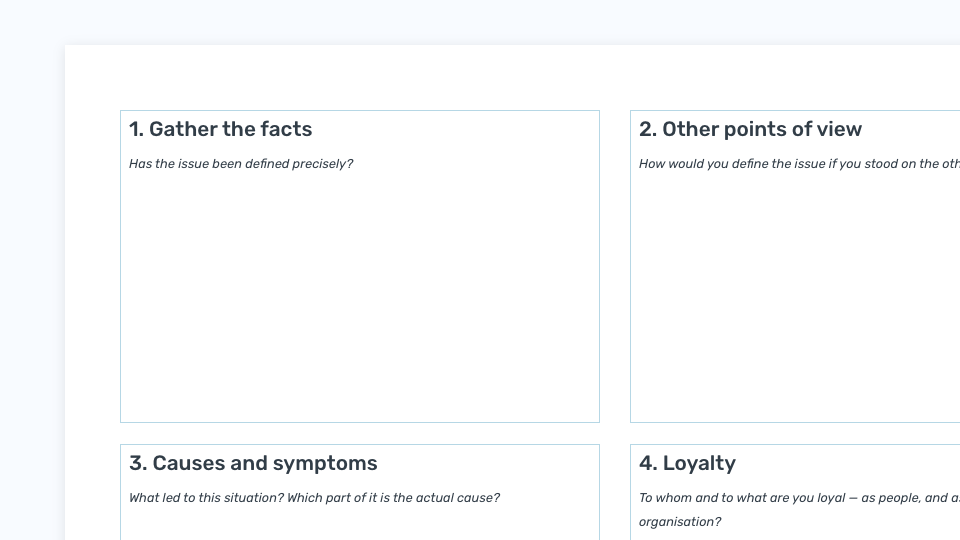The width and height of the screenshot is (960, 540).
Task: Click the white page margin above the Gather the facts box
Action: click(x=360, y=78)
